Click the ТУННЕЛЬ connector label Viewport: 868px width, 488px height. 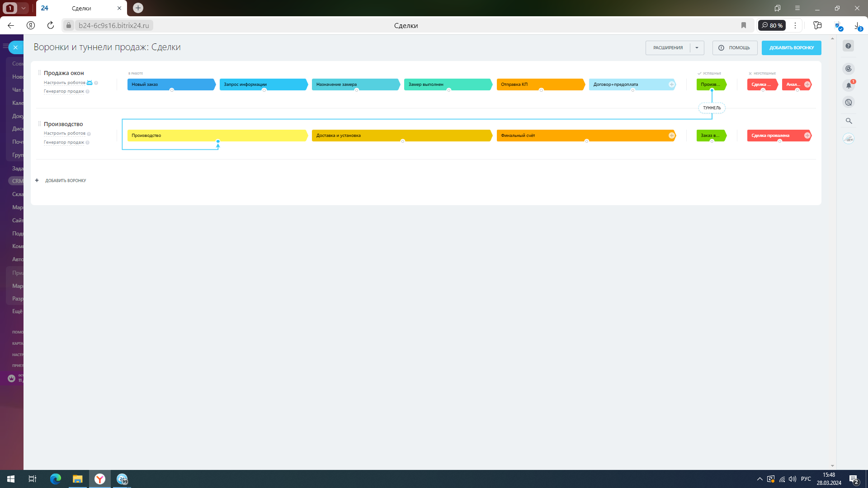click(712, 108)
